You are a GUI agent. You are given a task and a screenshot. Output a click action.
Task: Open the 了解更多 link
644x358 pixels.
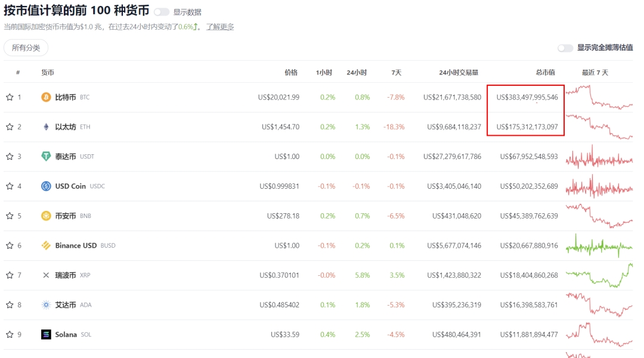tap(220, 27)
